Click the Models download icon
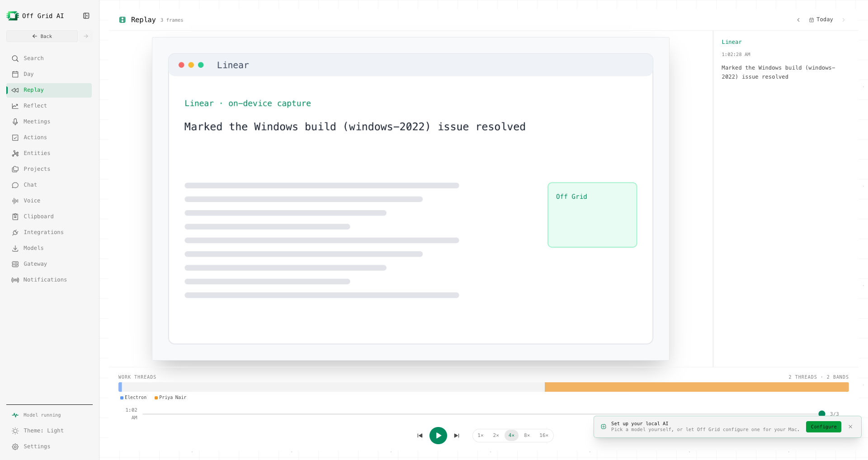Viewport: 868px width, 460px height. pos(15,249)
